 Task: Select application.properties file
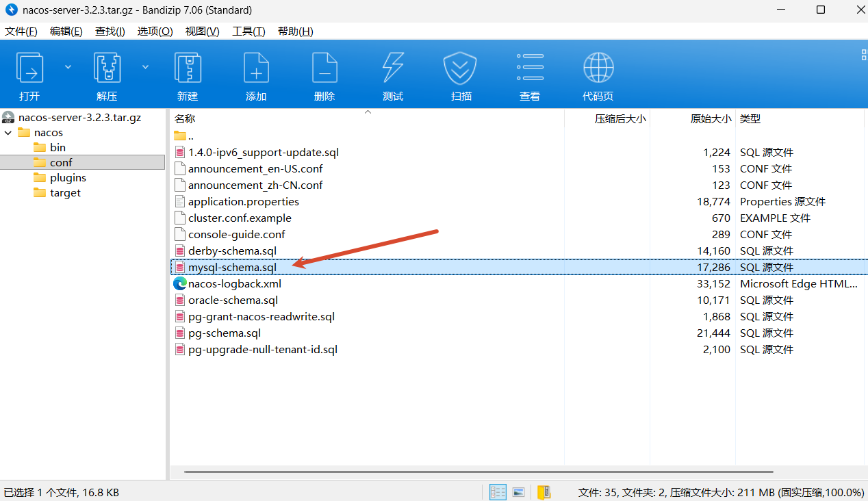tap(243, 201)
